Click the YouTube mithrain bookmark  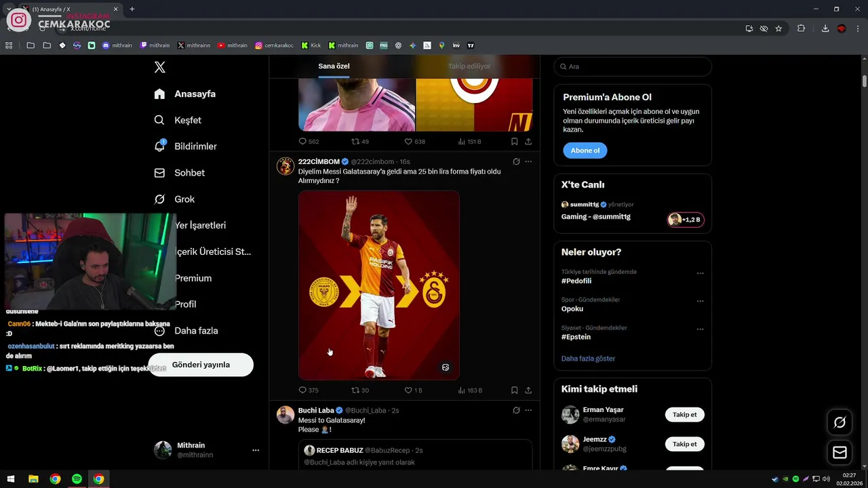[233, 45]
